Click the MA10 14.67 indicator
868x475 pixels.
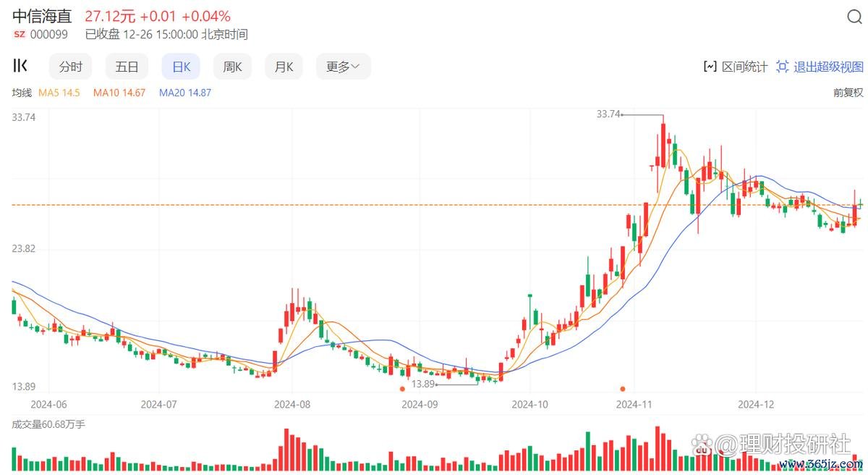point(119,93)
